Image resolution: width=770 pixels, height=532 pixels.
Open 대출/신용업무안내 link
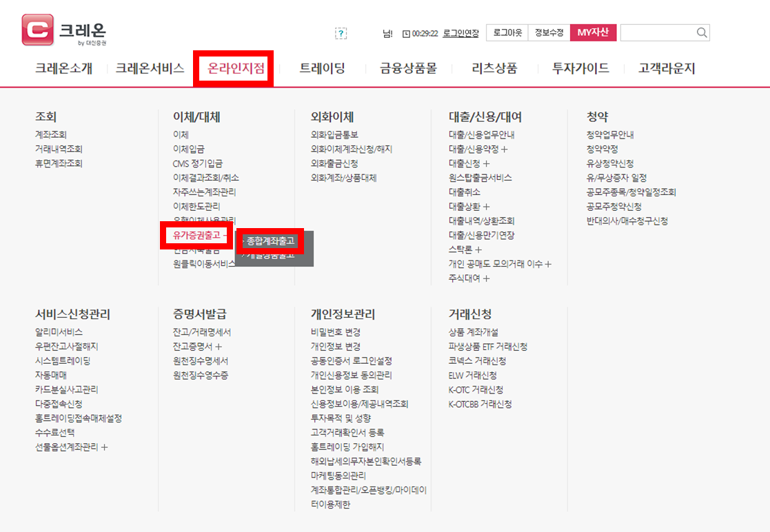(482, 134)
